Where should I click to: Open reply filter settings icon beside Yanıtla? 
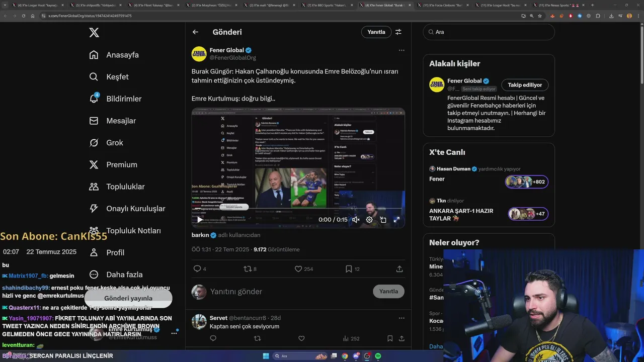[x=398, y=32]
